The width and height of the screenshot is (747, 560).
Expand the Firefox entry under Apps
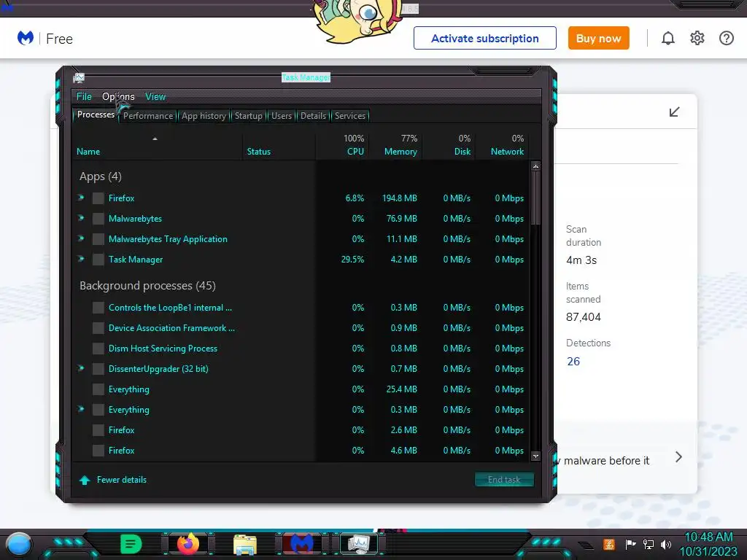click(x=82, y=198)
